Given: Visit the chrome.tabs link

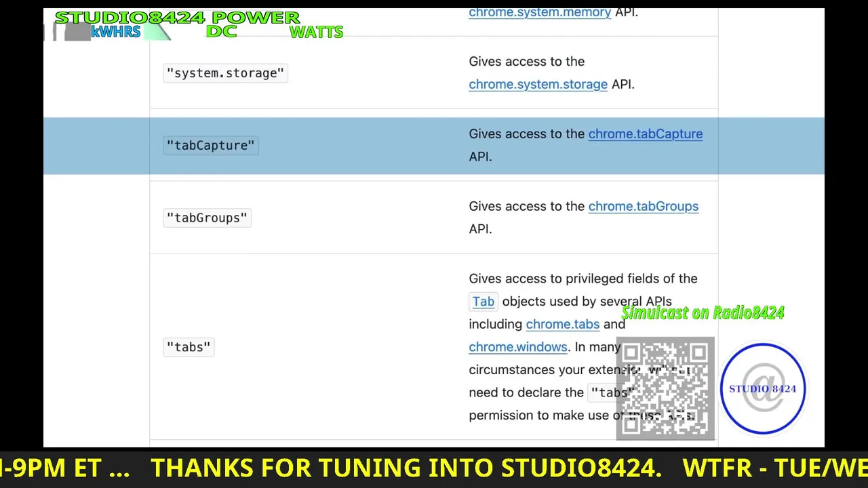Looking at the screenshot, I should pyautogui.click(x=563, y=324).
